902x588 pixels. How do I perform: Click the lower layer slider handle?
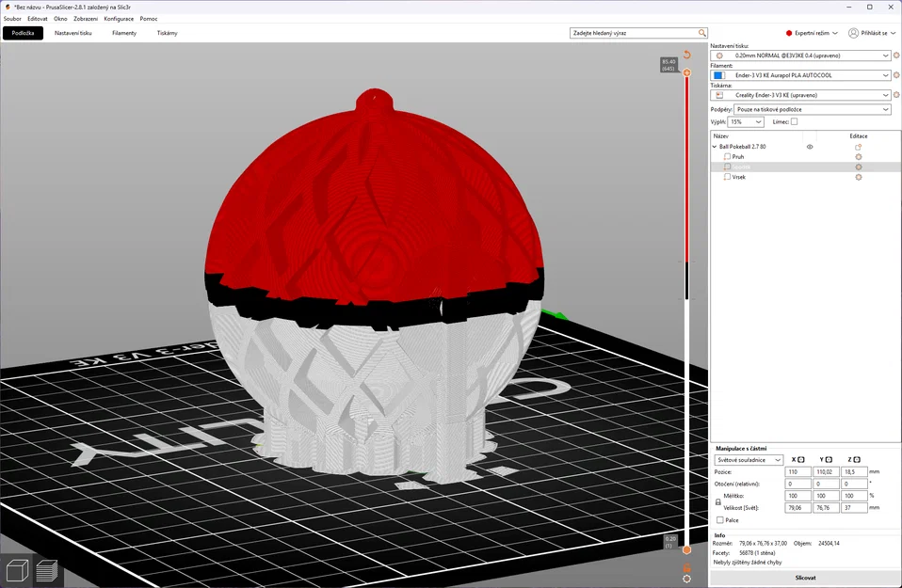pos(686,550)
